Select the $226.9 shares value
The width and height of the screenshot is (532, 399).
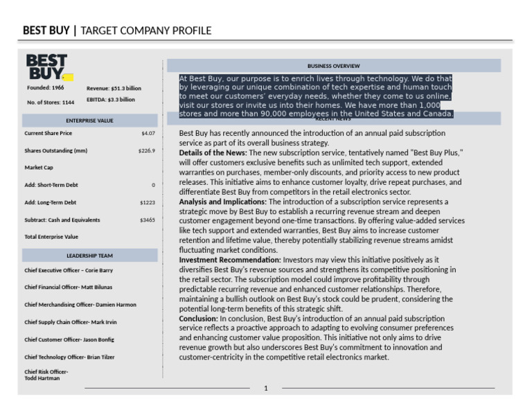point(147,150)
